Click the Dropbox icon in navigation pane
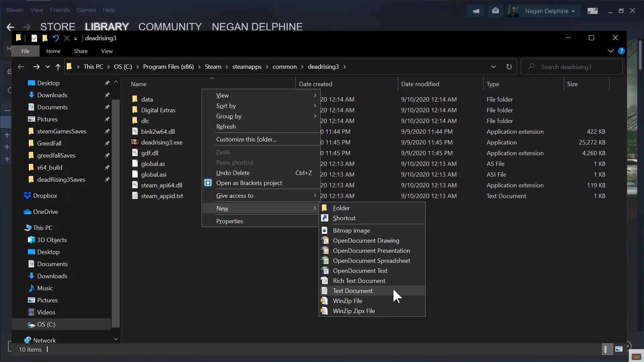 [28, 196]
